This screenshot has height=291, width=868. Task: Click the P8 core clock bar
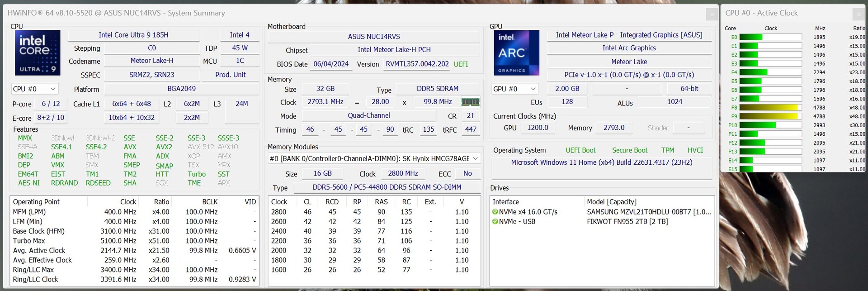click(x=770, y=108)
